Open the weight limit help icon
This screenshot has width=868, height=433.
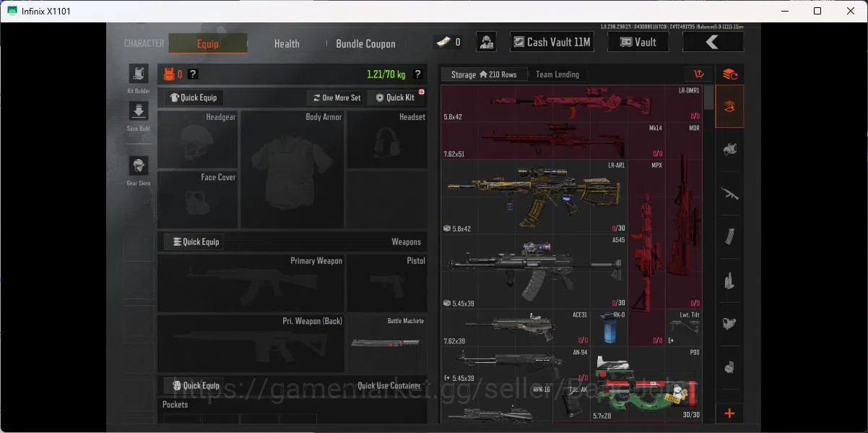tap(417, 74)
